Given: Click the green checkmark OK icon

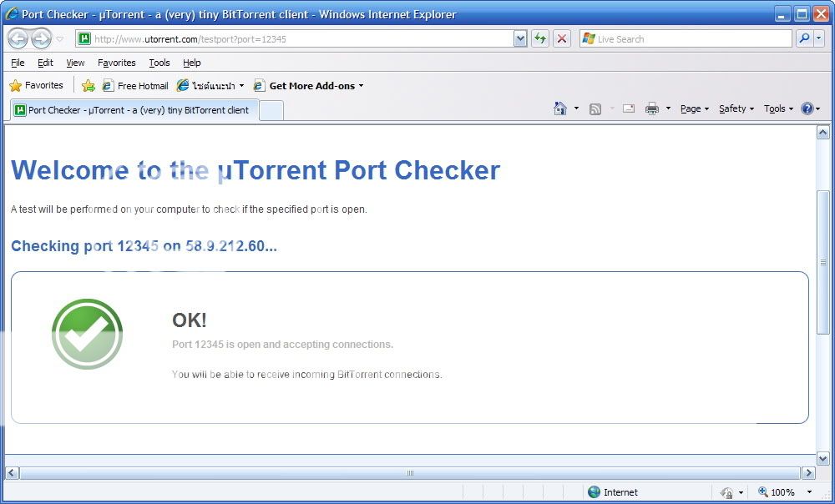Looking at the screenshot, I should click(x=88, y=334).
